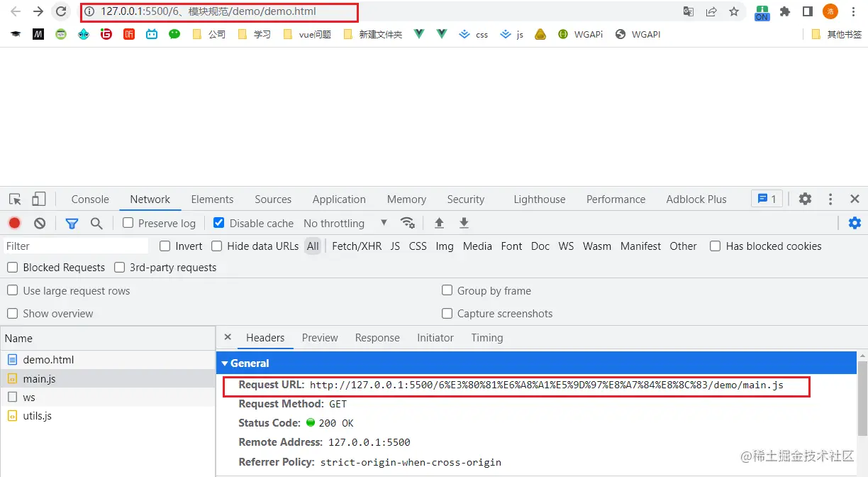The image size is (868, 477).
Task: Open the DevTools customize three-dot menu
Action: tap(830, 199)
